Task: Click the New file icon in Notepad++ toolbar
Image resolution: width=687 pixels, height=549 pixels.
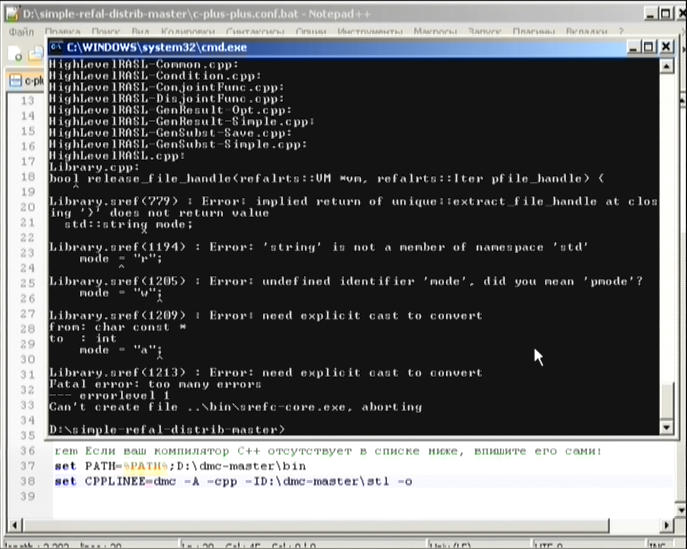Action: pyautogui.click(x=15, y=54)
